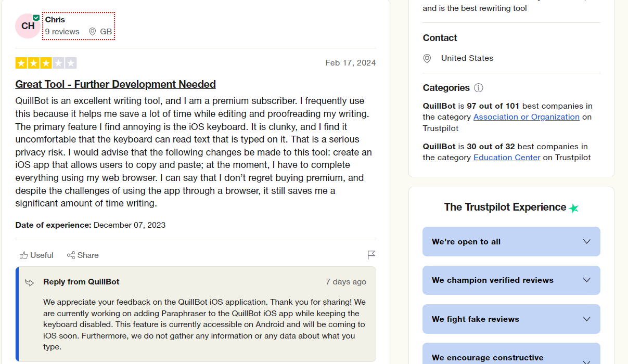Open Association or Organization category link
Screen dimensions: 628x364
[x=526, y=117]
